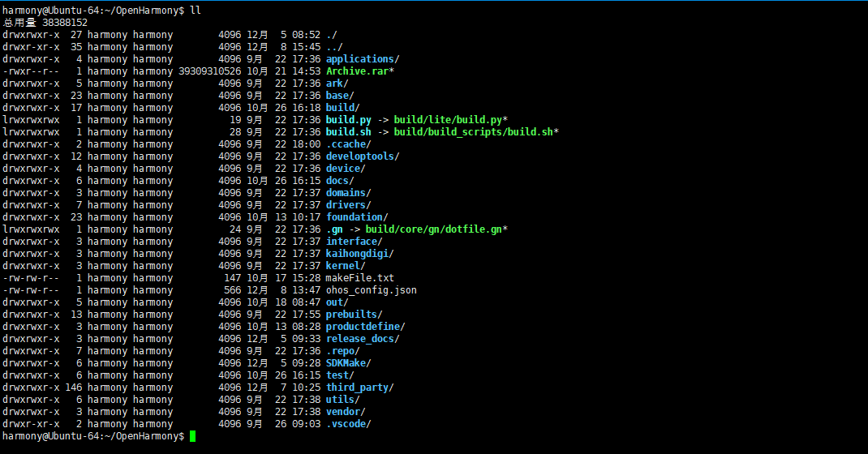The height and width of the screenshot is (454, 868).
Task: Click the third_party/ directory entry
Action: point(357,388)
